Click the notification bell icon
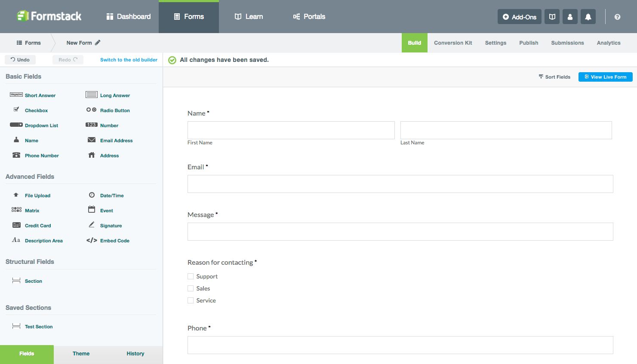 point(588,17)
